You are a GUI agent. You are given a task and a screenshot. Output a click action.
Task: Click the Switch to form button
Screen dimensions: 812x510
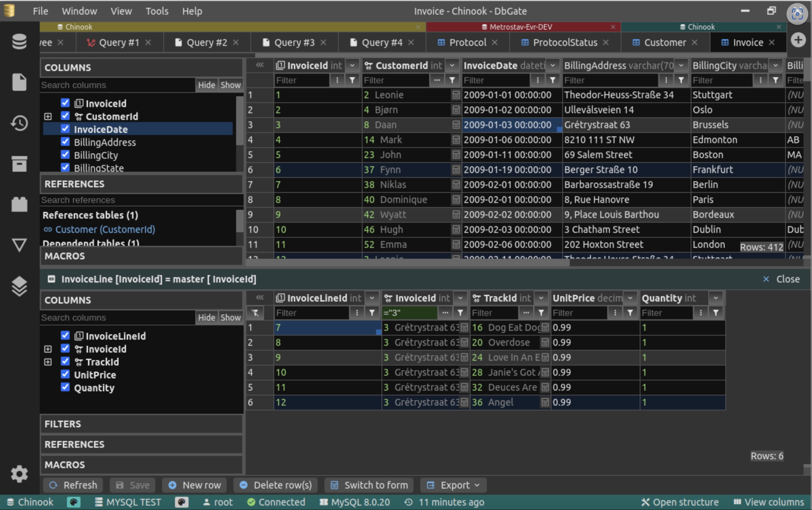point(369,485)
